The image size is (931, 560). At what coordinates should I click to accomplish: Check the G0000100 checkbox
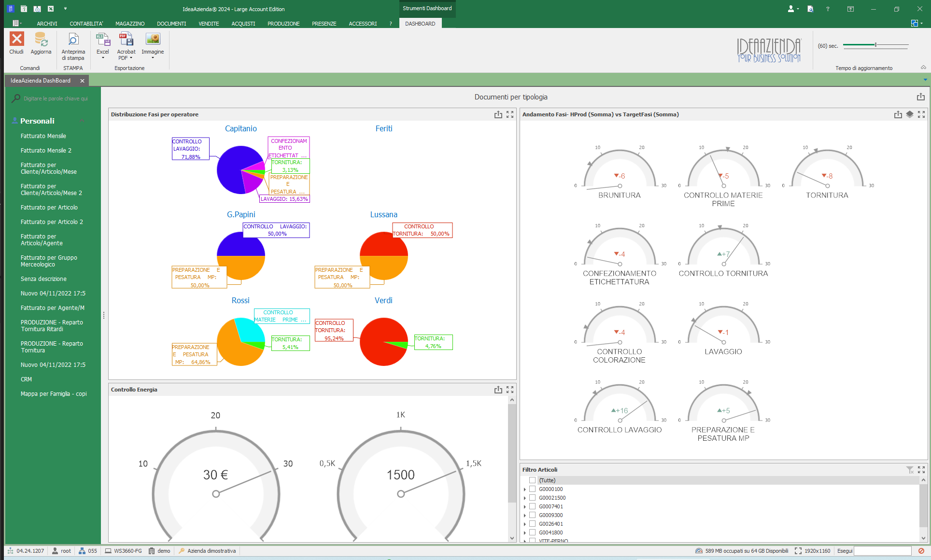coord(532,489)
